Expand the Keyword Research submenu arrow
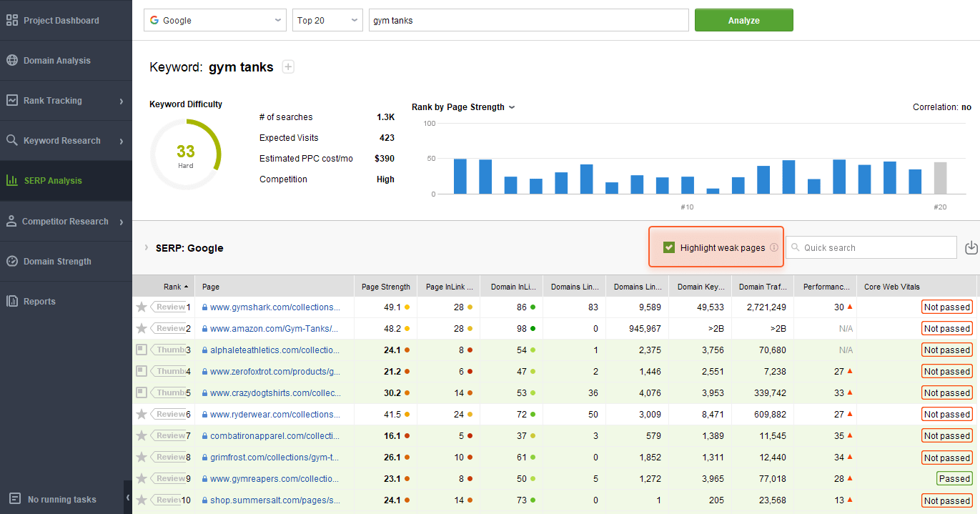 [x=122, y=141]
